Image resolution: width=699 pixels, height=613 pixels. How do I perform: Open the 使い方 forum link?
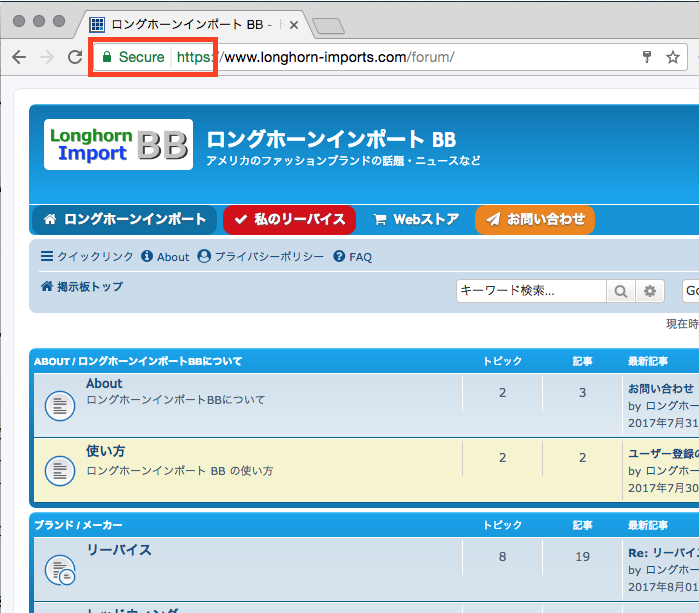pyautogui.click(x=106, y=451)
